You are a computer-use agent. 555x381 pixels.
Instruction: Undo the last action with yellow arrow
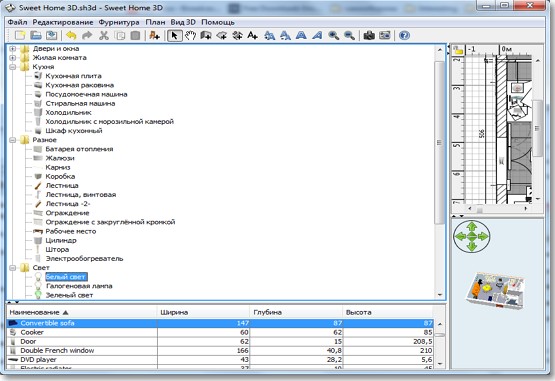[x=71, y=35]
